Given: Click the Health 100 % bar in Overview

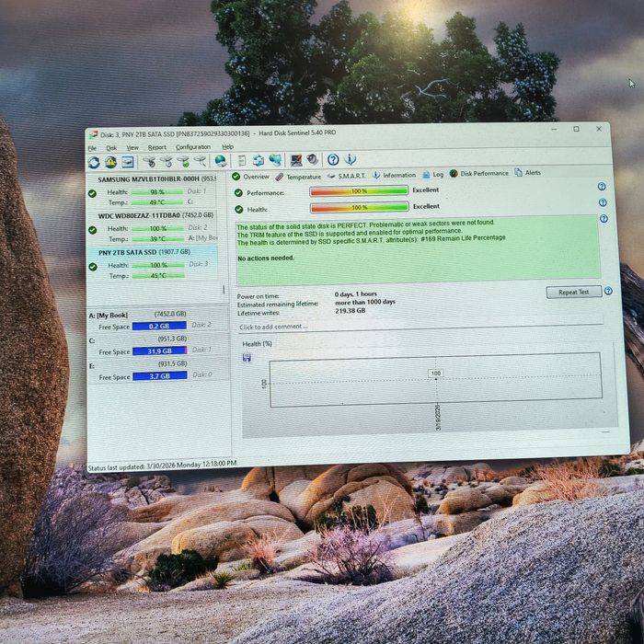Looking at the screenshot, I should pos(360,207).
